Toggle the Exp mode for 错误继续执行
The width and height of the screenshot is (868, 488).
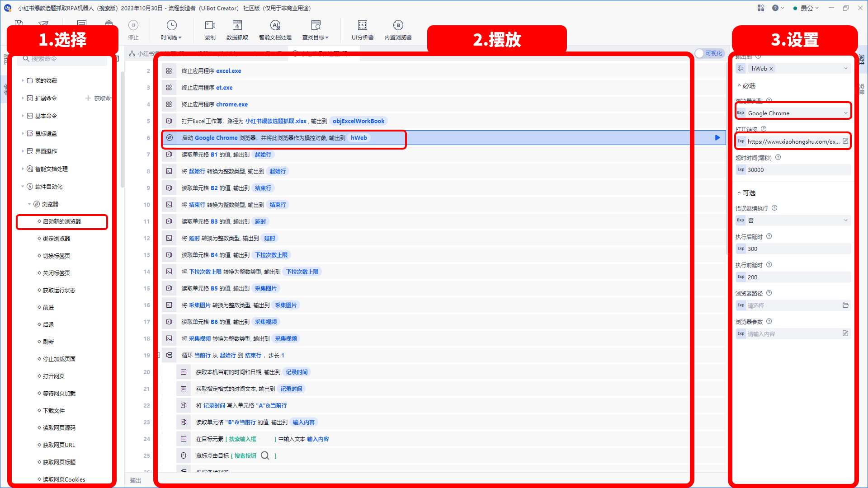(x=741, y=220)
